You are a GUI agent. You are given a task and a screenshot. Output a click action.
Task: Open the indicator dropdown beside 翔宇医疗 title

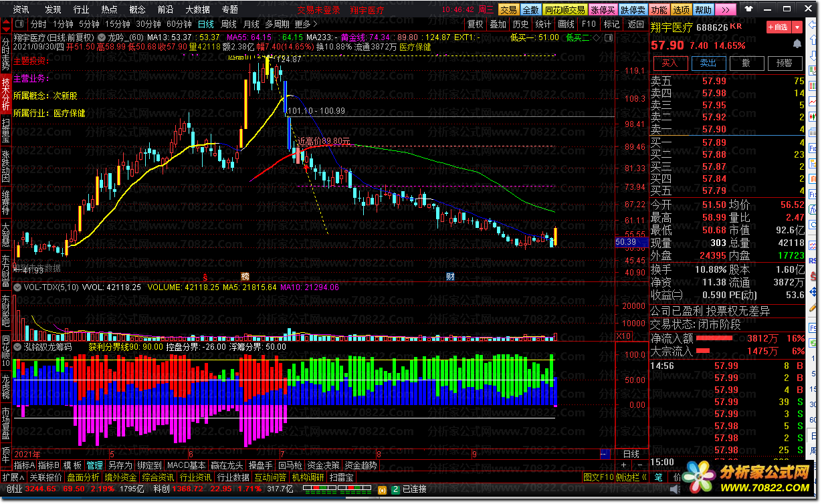point(102,37)
